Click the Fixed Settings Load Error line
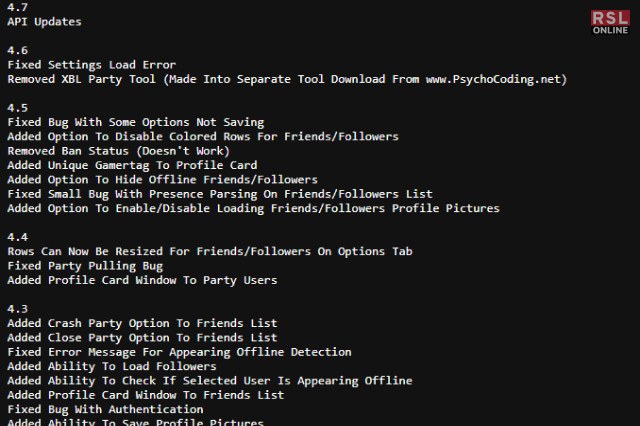 (91, 65)
